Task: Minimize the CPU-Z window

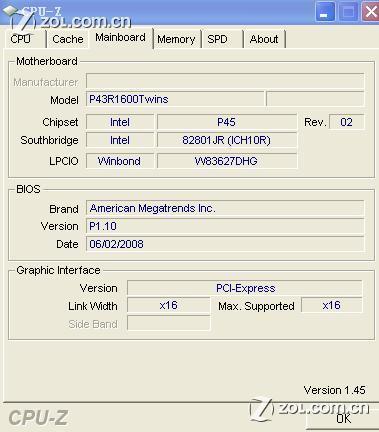Action: tap(325, 12)
